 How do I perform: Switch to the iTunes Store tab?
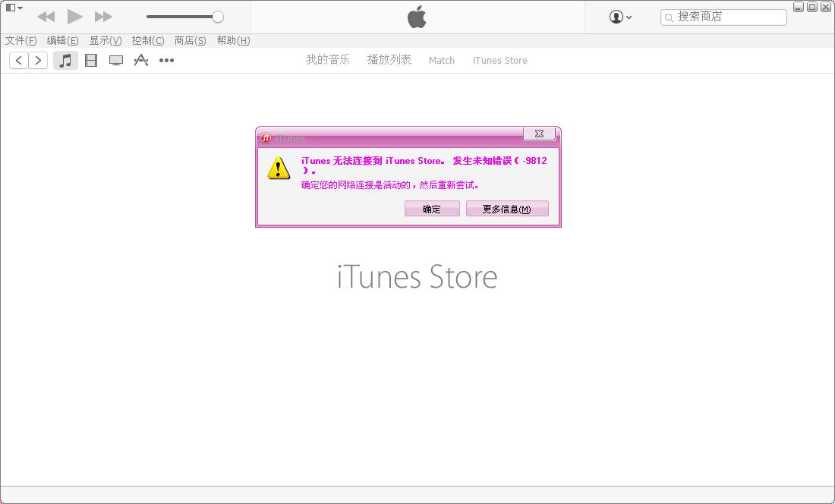(499, 60)
